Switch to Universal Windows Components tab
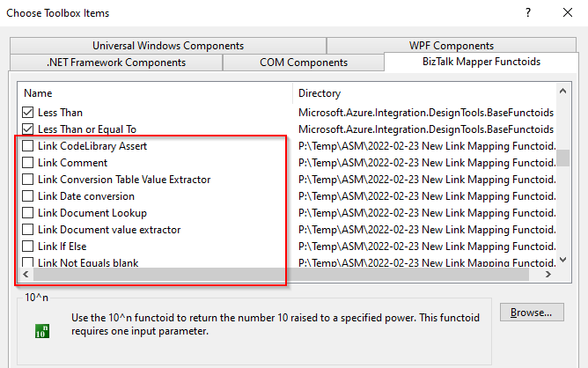588x368 pixels. coord(167,46)
